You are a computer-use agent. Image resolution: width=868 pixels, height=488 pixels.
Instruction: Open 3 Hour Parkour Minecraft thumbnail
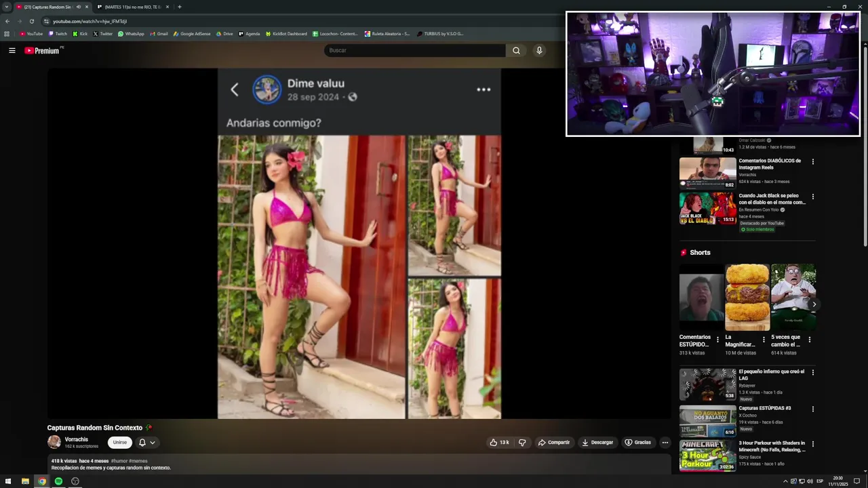coord(707,456)
